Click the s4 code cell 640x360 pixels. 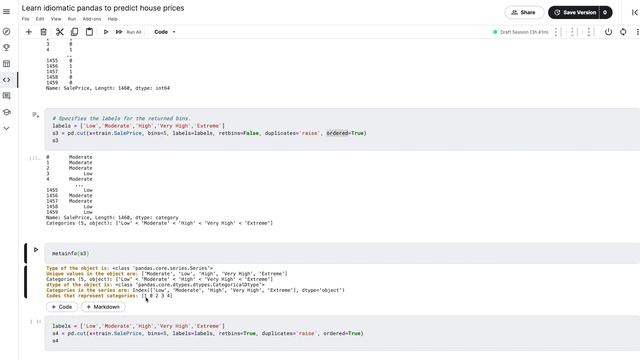coord(342,333)
